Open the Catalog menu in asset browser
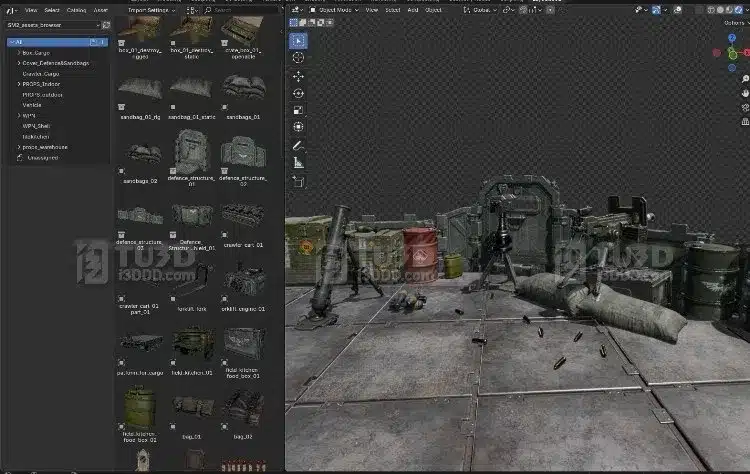This screenshot has height=474, width=750. (76, 10)
